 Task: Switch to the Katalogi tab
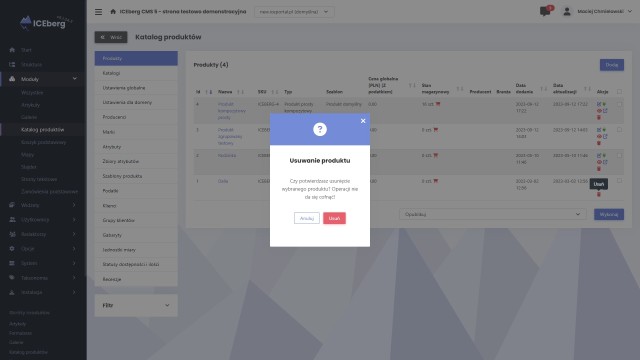pyautogui.click(x=136, y=73)
